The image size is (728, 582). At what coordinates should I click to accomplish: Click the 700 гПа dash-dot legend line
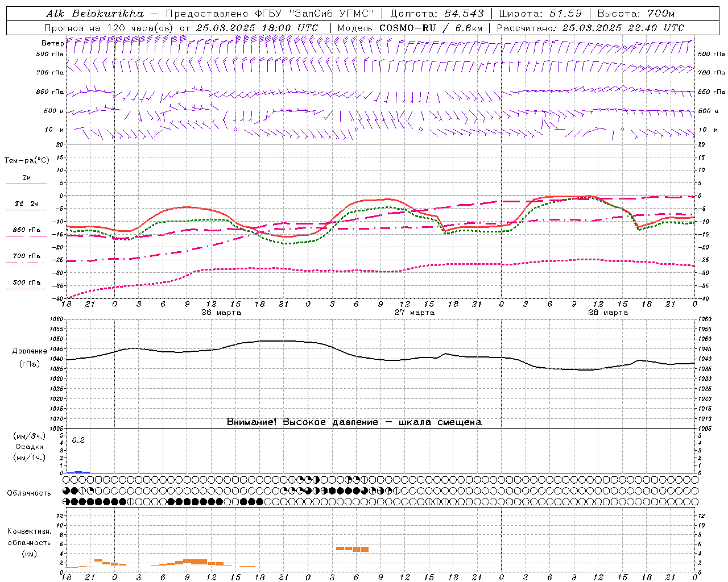pyautogui.click(x=26, y=263)
